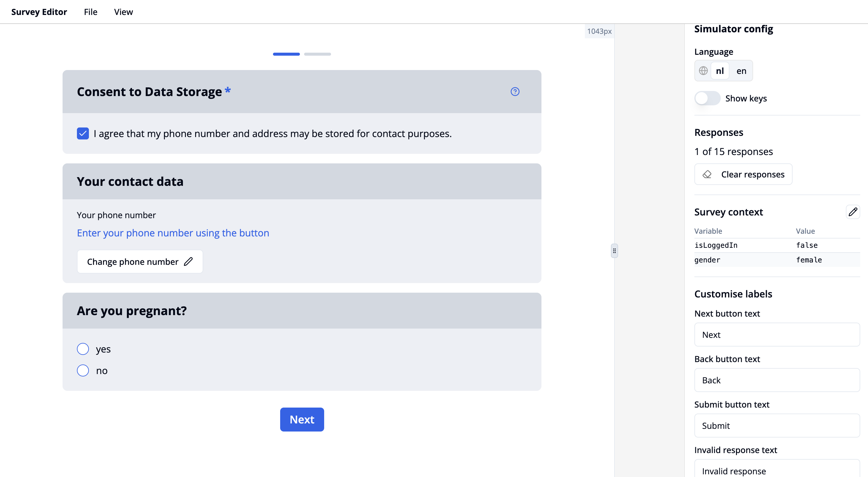This screenshot has height=477, width=868.
Task: Click the consent agreement label text
Action: (273, 133)
